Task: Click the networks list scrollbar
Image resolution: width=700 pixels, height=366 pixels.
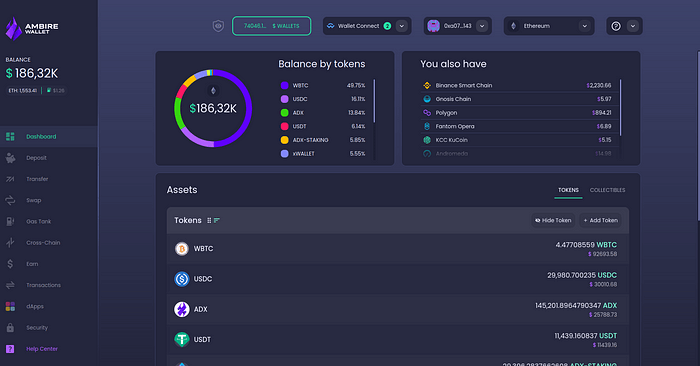Action: pyautogui.click(x=621, y=108)
